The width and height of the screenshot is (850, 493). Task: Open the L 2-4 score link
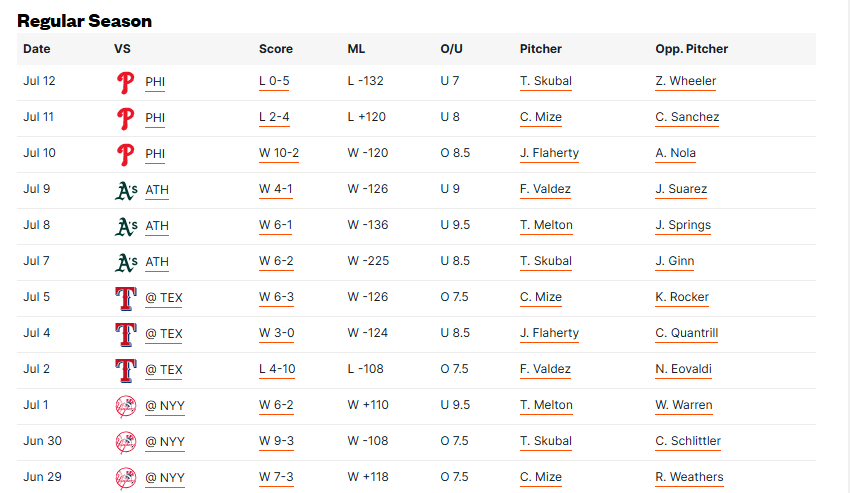pyautogui.click(x=274, y=117)
